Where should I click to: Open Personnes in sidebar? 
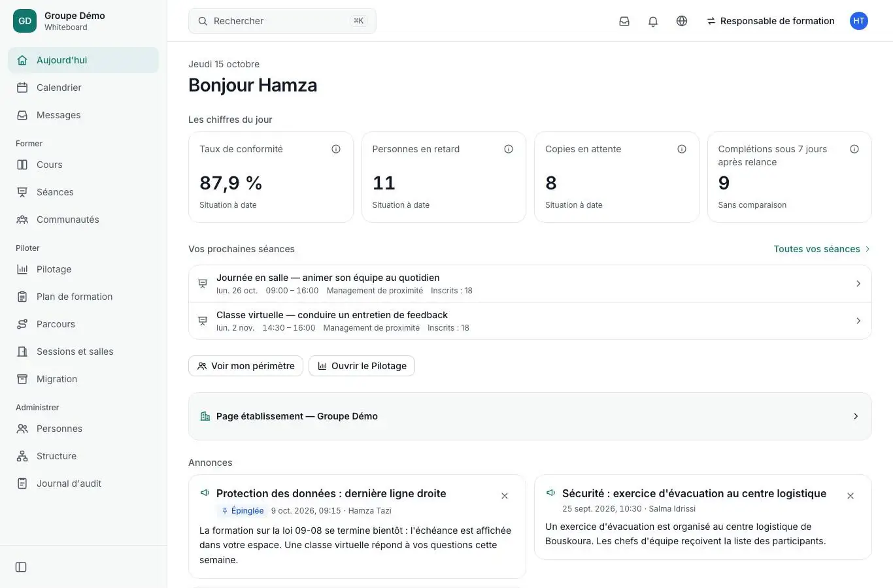click(83, 429)
